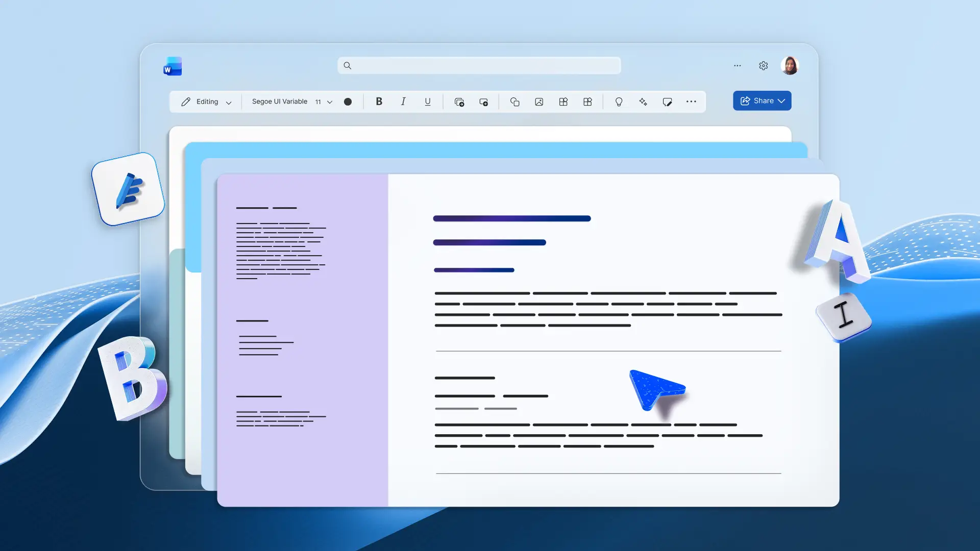Toggle Bold formatting
This screenshot has height=551, width=980.
(x=379, y=102)
